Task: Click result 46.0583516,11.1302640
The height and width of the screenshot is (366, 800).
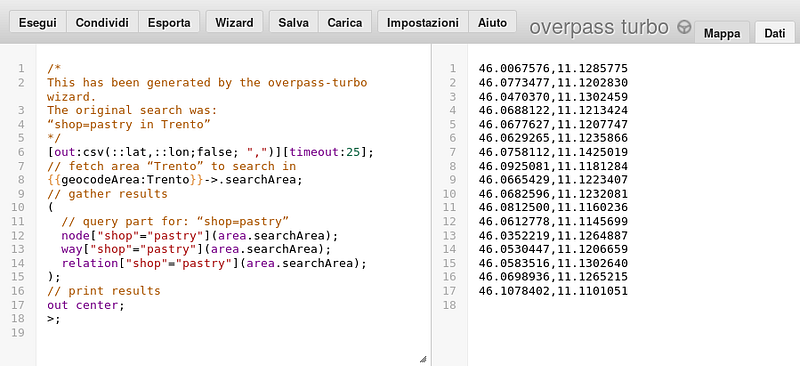Action: click(553, 263)
